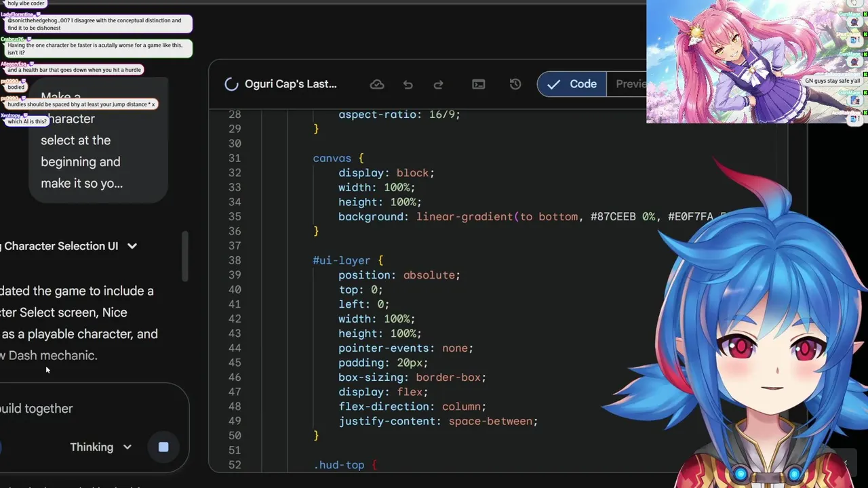Click code line 'position: absolute;'

(399, 275)
